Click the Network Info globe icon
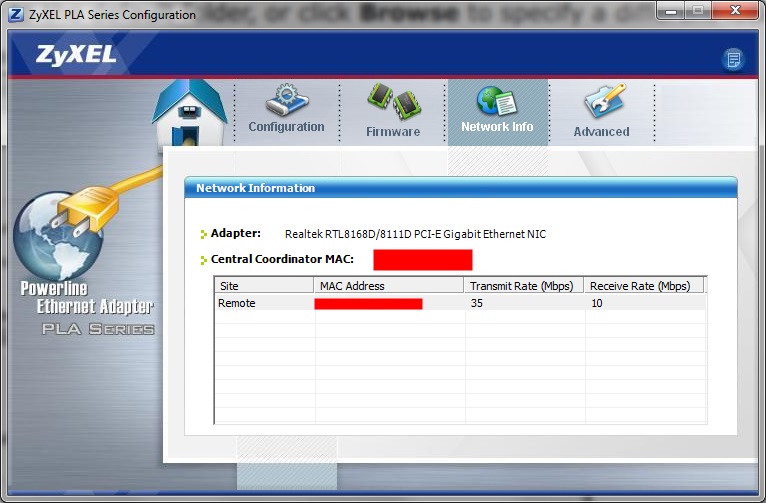Image resolution: width=766 pixels, height=503 pixels. click(x=496, y=101)
